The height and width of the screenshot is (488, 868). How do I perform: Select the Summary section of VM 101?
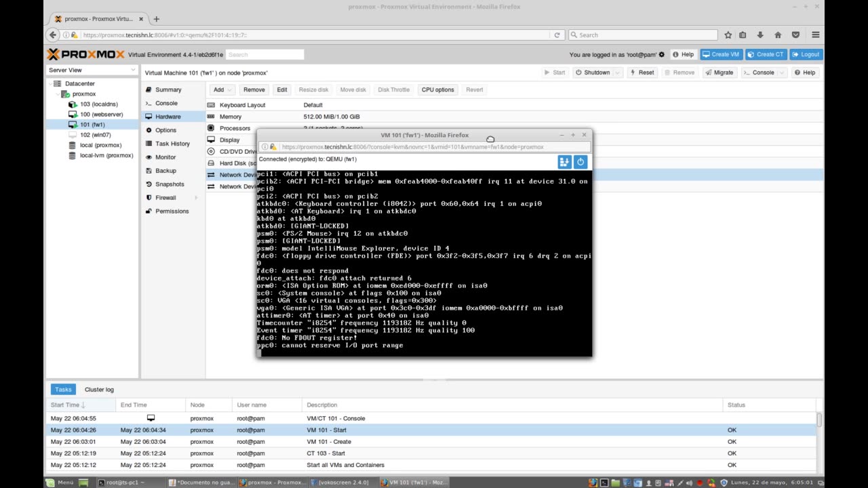(x=168, y=89)
